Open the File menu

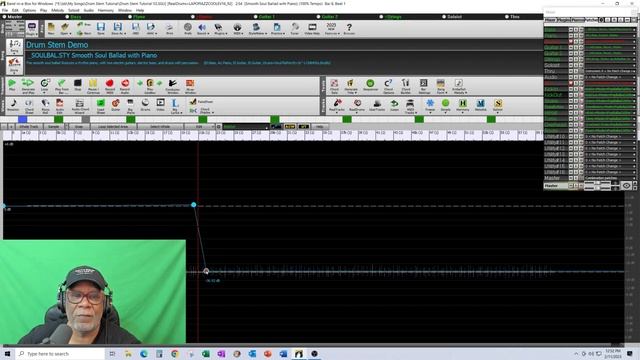coord(5,10)
